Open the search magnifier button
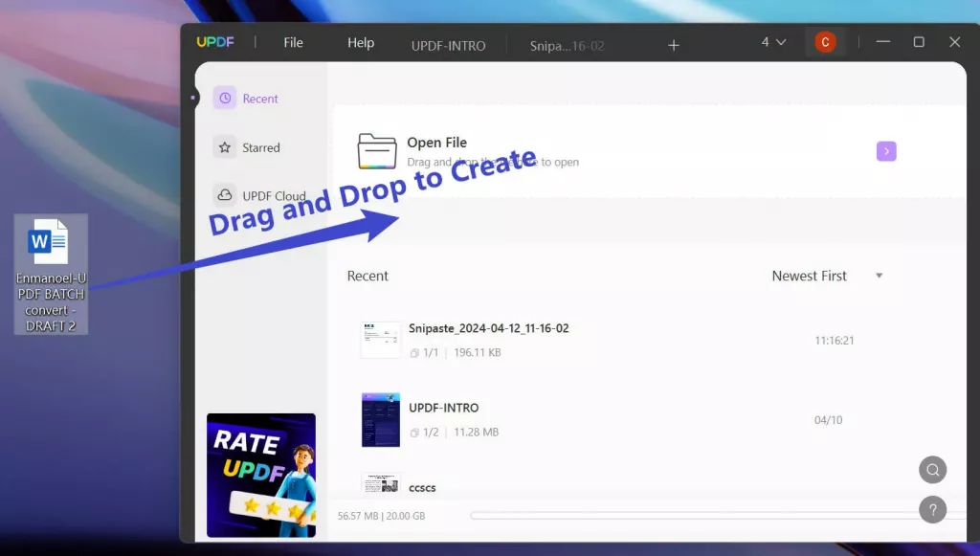 tap(932, 470)
